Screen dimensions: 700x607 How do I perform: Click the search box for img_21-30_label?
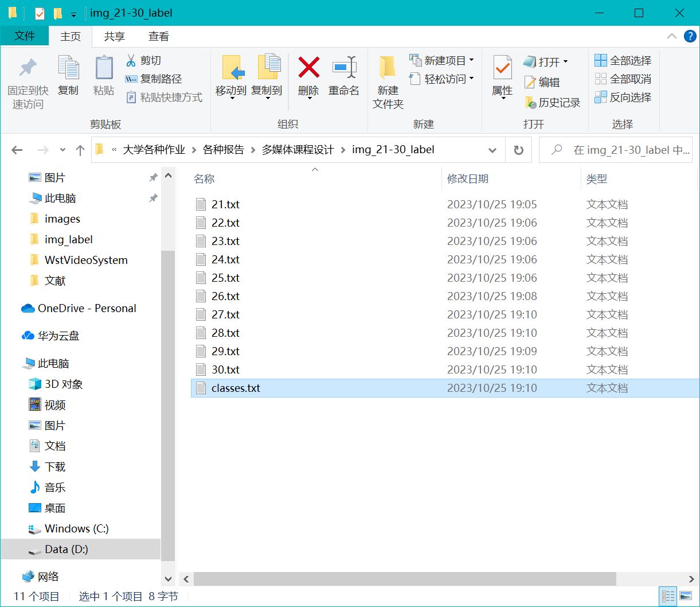[x=616, y=150]
